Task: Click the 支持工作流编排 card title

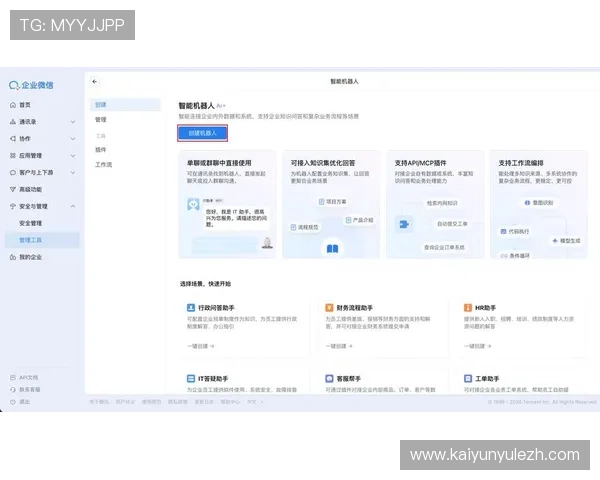Action: point(521,163)
